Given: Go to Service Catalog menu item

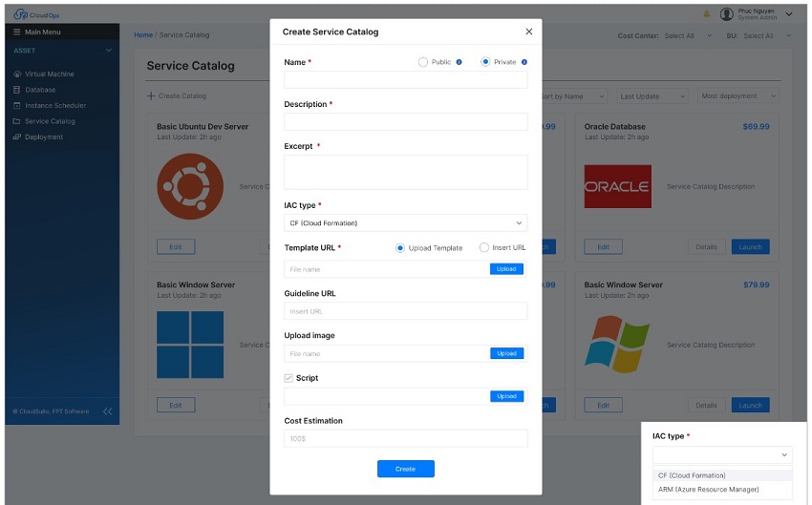Looking at the screenshot, I should [x=50, y=121].
